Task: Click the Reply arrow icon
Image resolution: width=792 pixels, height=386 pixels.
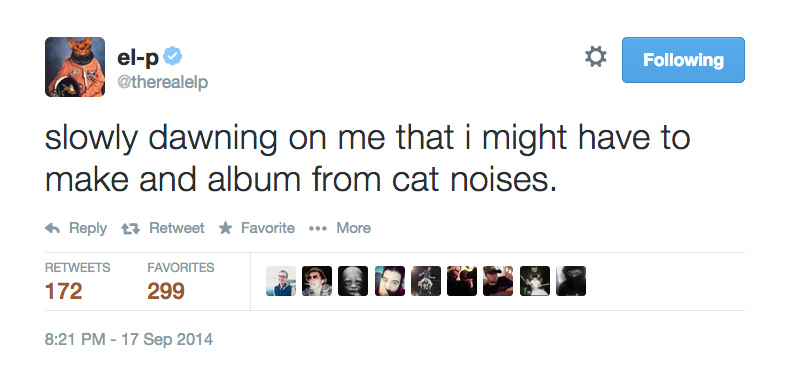Action: tap(52, 228)
